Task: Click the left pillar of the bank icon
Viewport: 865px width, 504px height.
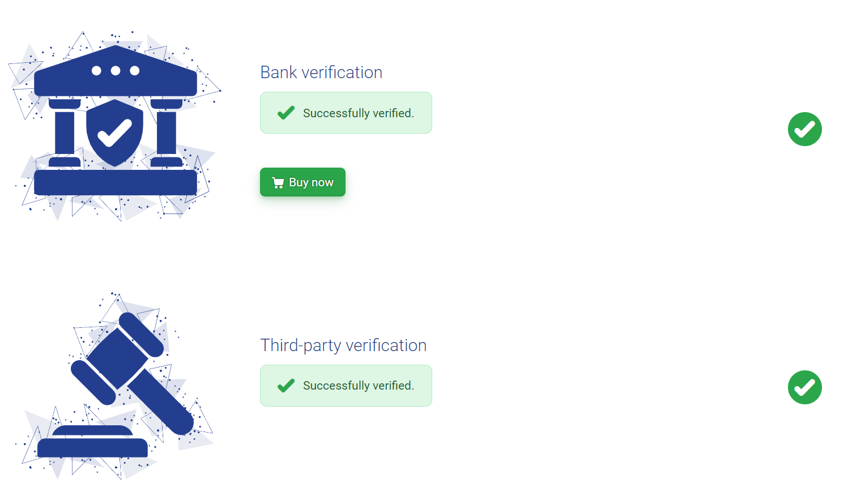Action: coord(65,134)
